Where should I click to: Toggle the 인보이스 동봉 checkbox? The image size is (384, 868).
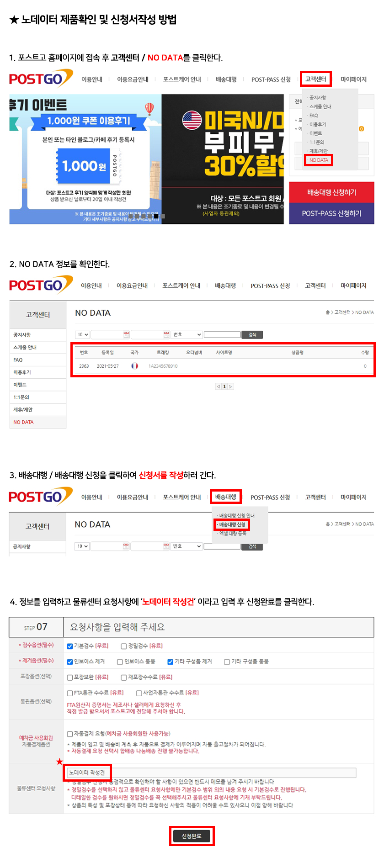[120, 662]
